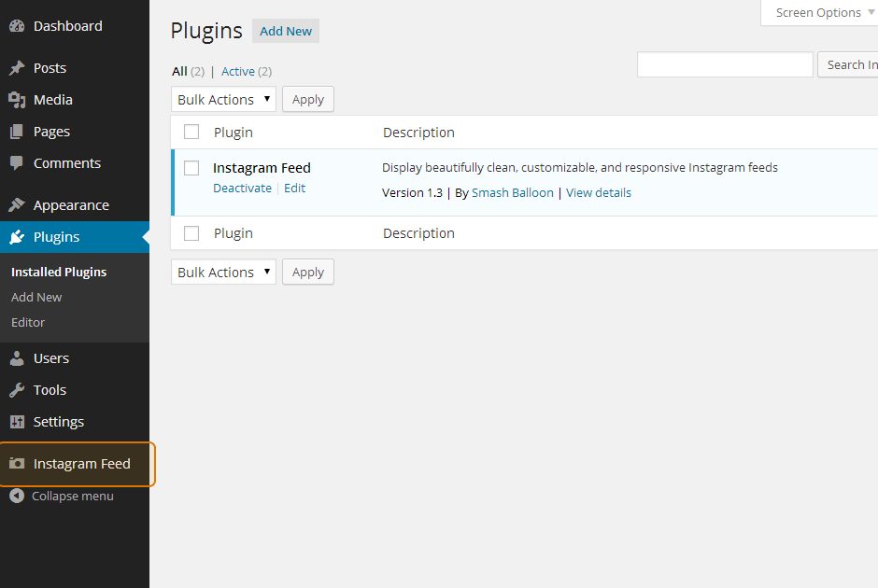Expand the Screen Options panel
This screenshot has height=588, width=878.
point(820,13)
